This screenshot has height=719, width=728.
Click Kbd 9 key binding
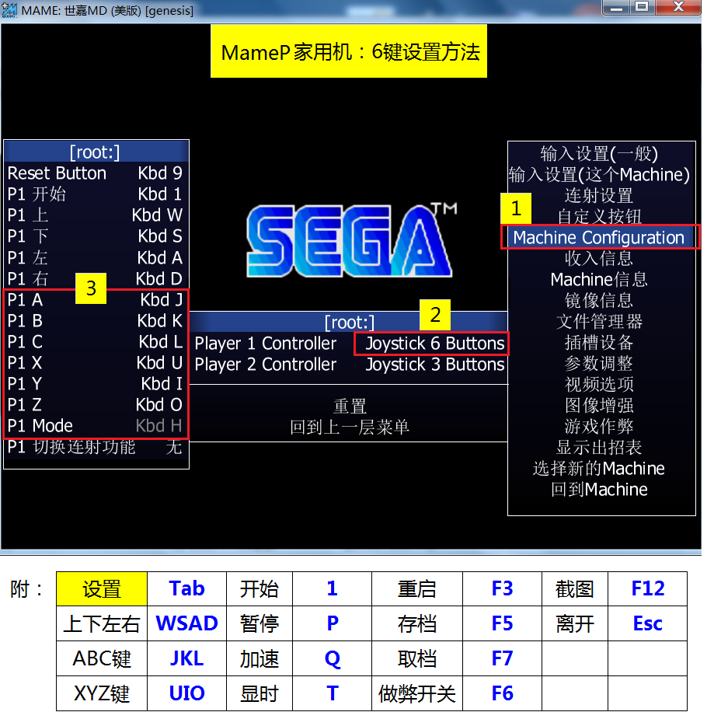coord(160,173)
